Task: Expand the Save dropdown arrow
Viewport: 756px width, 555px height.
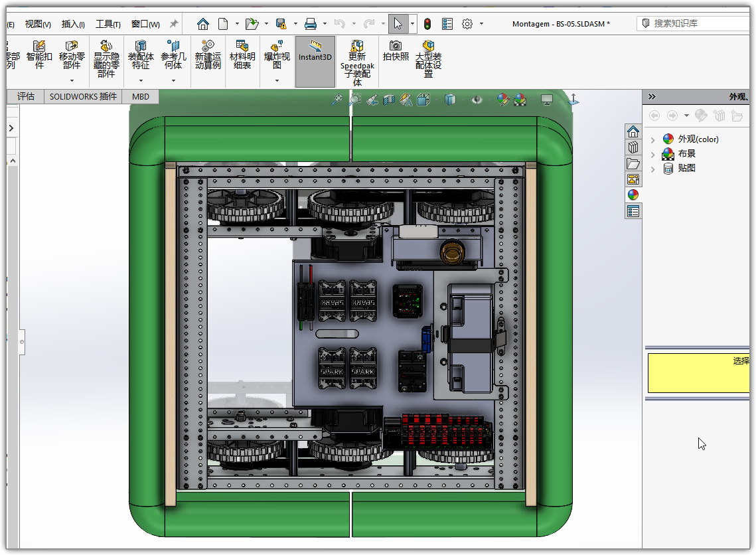Action: (x=295, y=24)
